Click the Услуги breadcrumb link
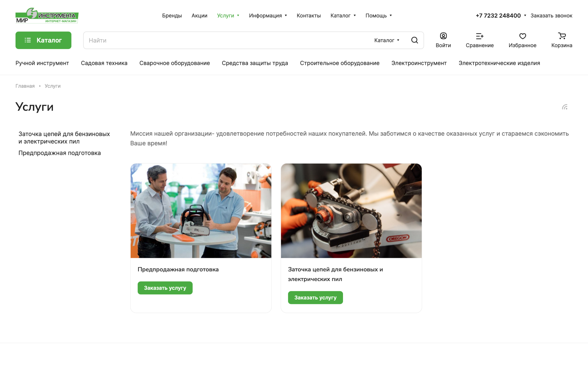 pos(53,86)
